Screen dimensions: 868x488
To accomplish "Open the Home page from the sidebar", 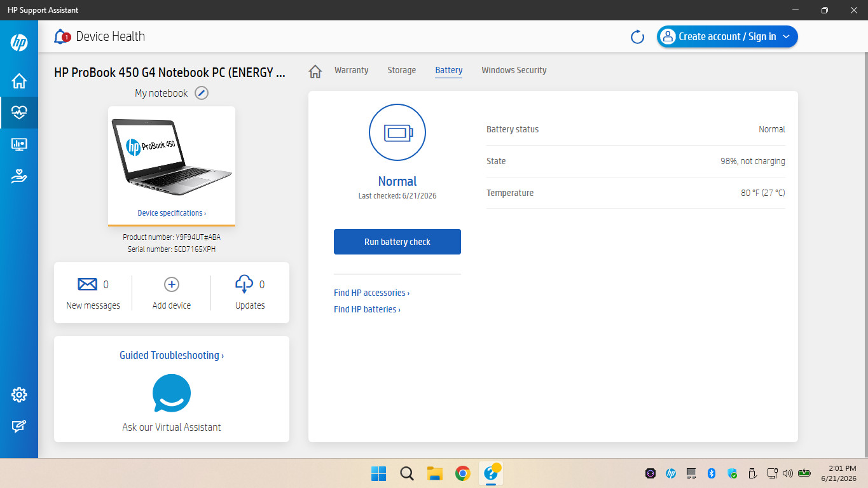I will click(x=19, y=81).
